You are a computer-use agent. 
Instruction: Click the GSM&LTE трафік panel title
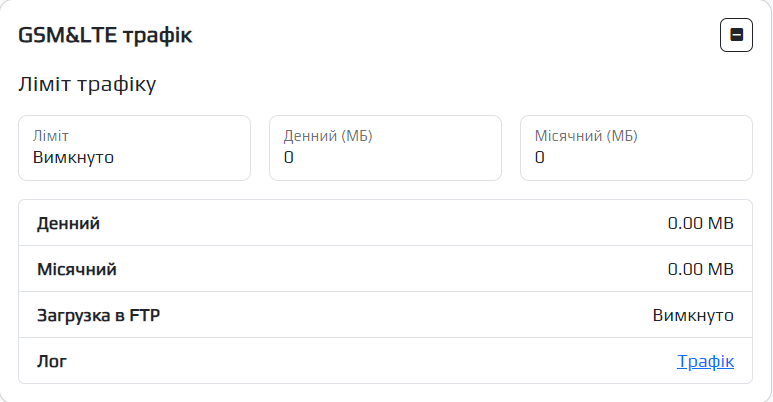tap(105, 36)
